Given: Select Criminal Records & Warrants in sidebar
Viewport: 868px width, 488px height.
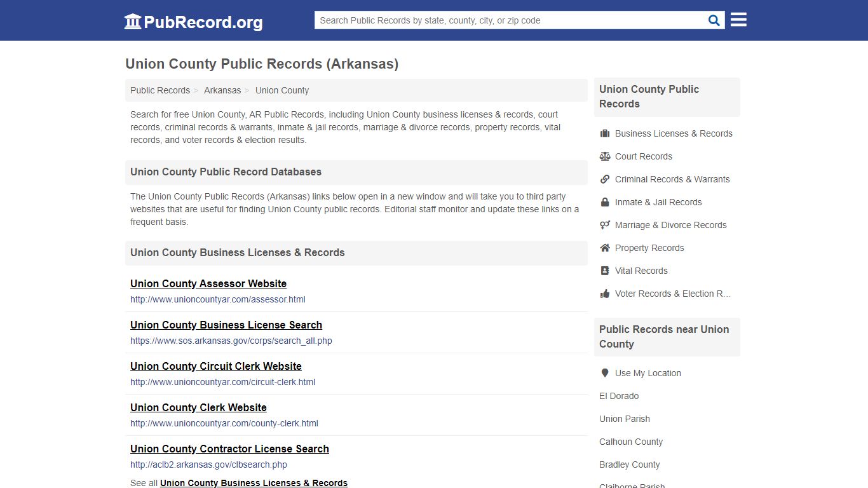Looking at the screenshot, I should tap(672, 179).
